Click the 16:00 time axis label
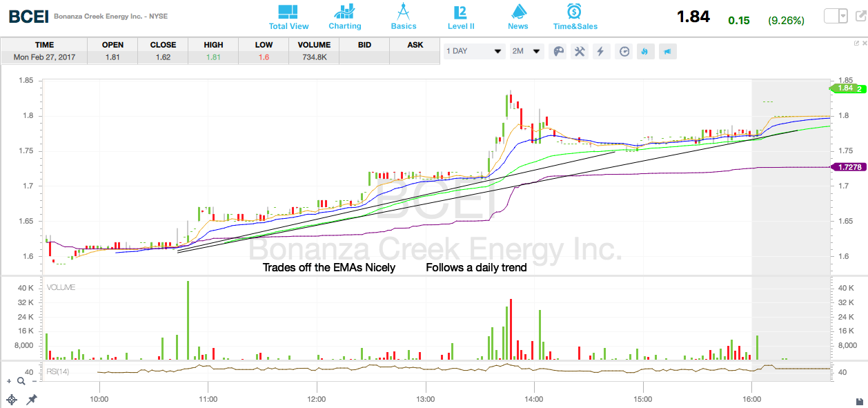868x408 pixels. click(x=751, y=399)
